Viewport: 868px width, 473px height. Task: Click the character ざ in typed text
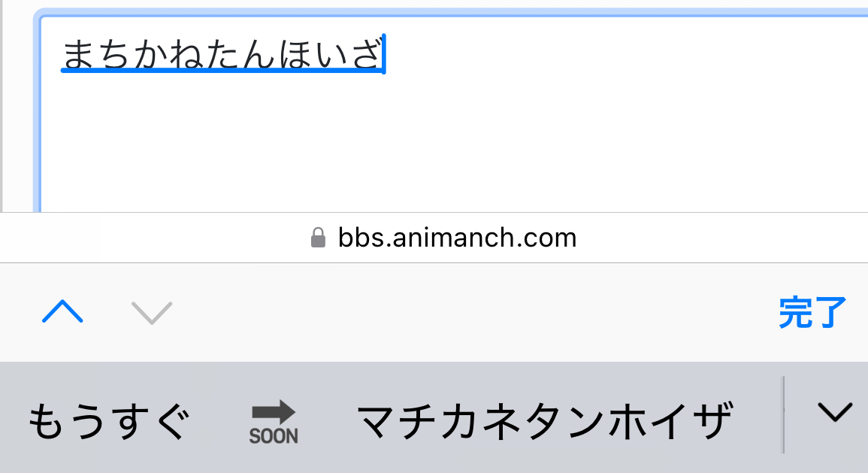366,55
